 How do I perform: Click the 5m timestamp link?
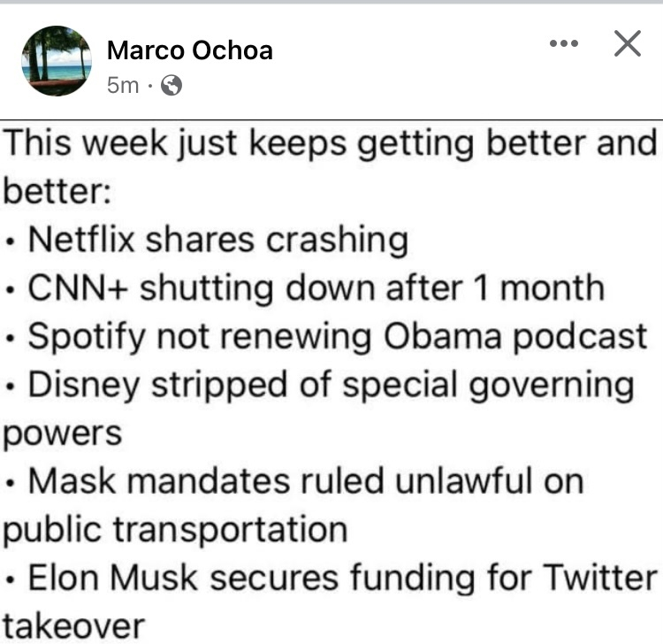[122, 86]
